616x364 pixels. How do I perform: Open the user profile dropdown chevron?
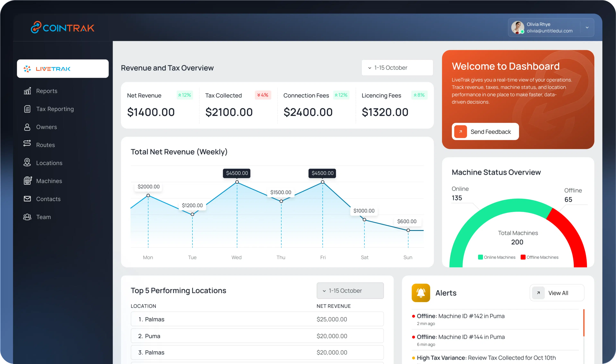click(587, 27)
